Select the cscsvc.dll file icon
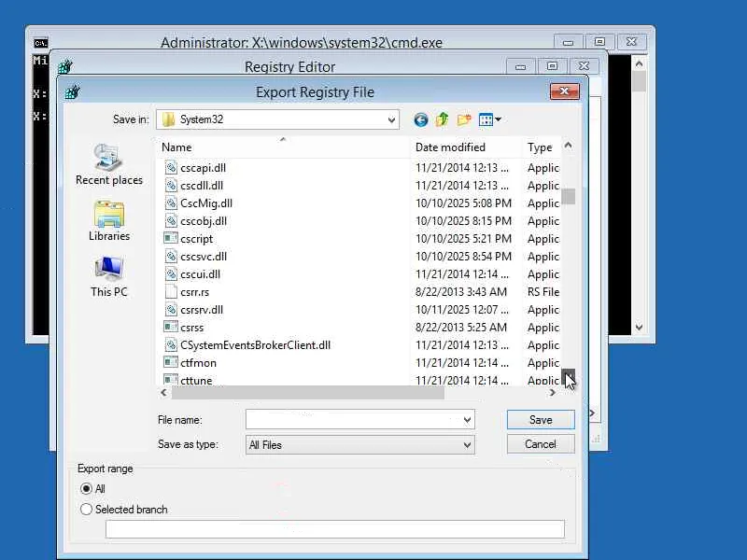This screenshot has width=747, height=560. tap(171, 256)
